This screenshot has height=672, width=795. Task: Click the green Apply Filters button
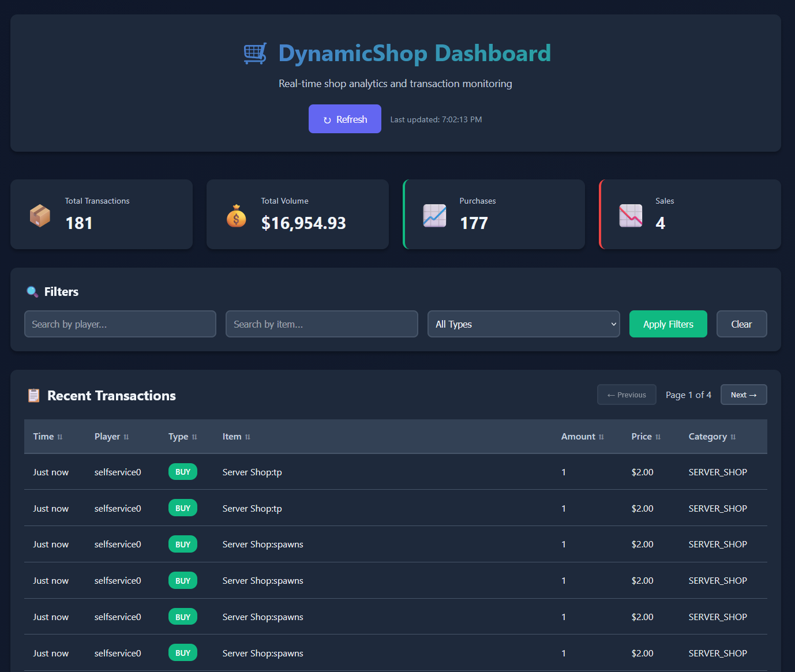click(667, 324)
